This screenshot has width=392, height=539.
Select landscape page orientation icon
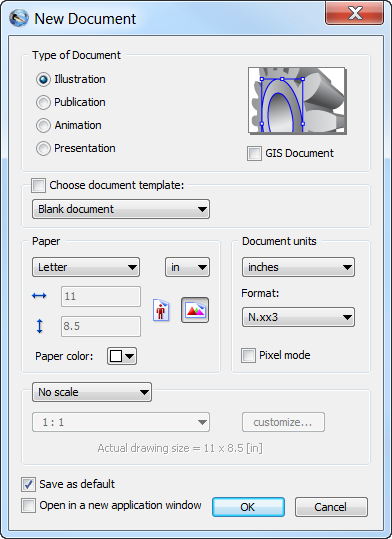(x=195, y=310)
